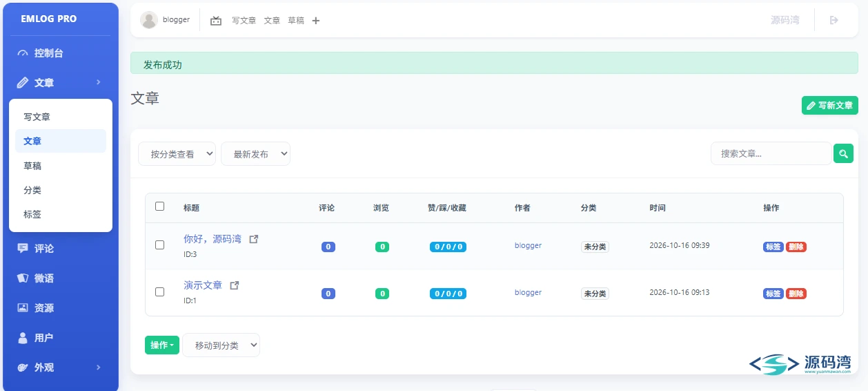Click the 发布成功 success message
Image resolution: width=868 pixels, height=391 pixels.
pyautogui.click(x=162, y=65)
